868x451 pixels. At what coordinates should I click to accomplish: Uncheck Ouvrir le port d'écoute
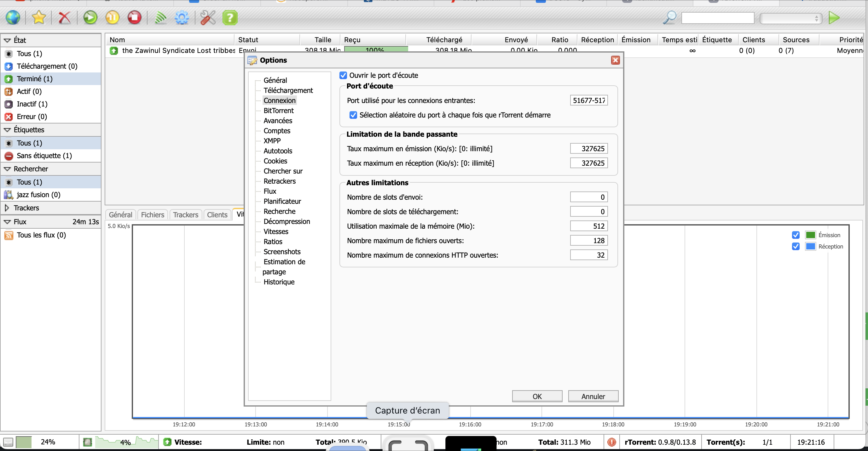click(343, 75)
